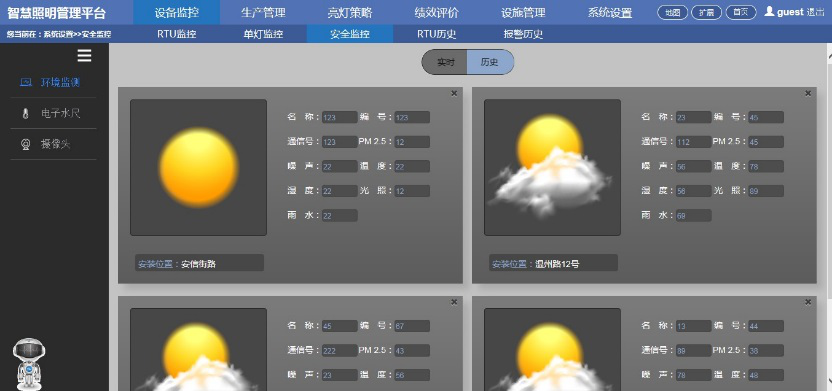The height and width of the screenshot is (391, 832).
Task: Click 光照 field showing 89
Action: tap(766, 191)
